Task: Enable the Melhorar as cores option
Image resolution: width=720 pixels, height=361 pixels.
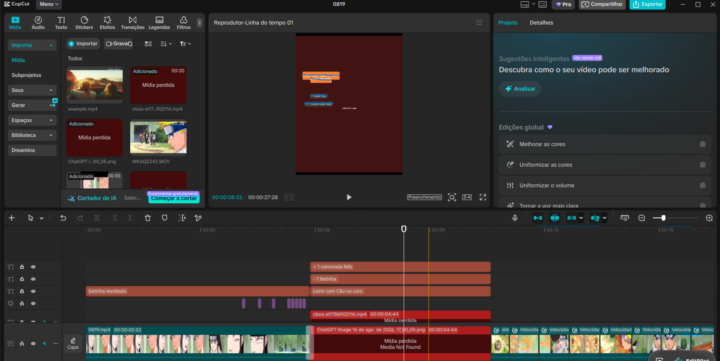Action: [703, 144]
